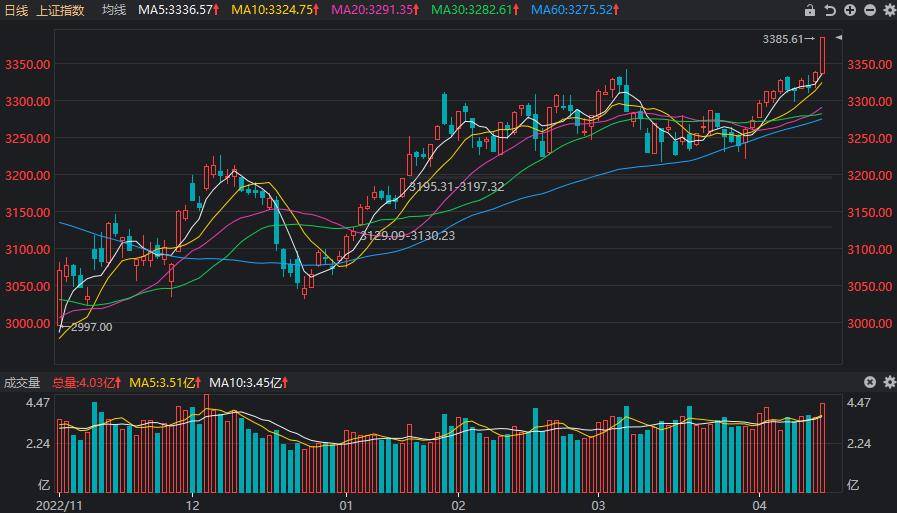Toggle the chart lock icon
The height and width of the screenshot is (513, 897).
pos(810,10)
